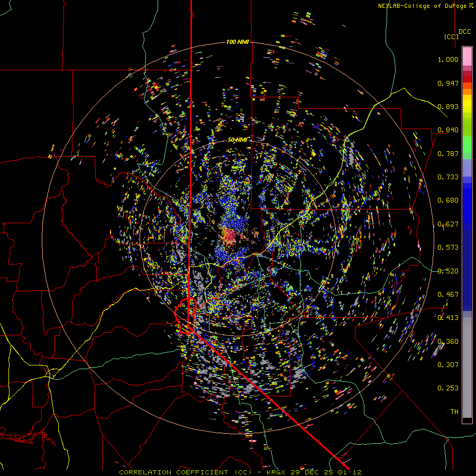Click the TH threshold label on the scale

tap(454, 412)
